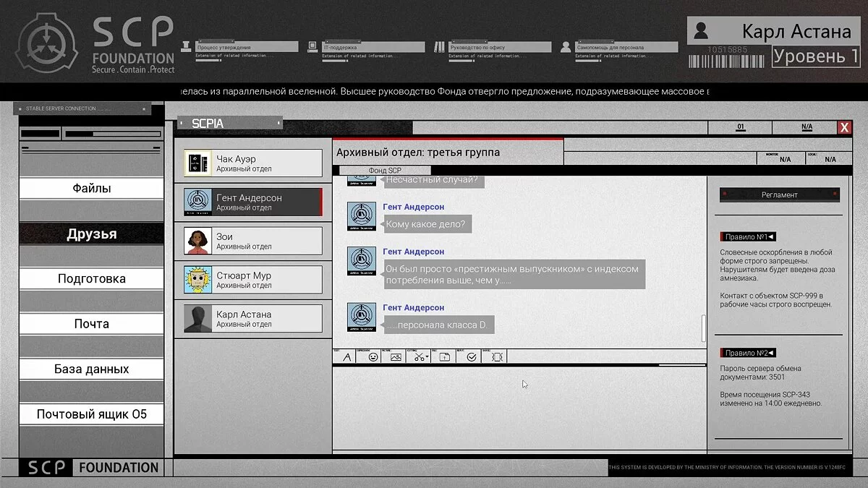Click the SCP Foundation footer logo
The width and height of the screenshot is (868, 488).
pos(92,468)
